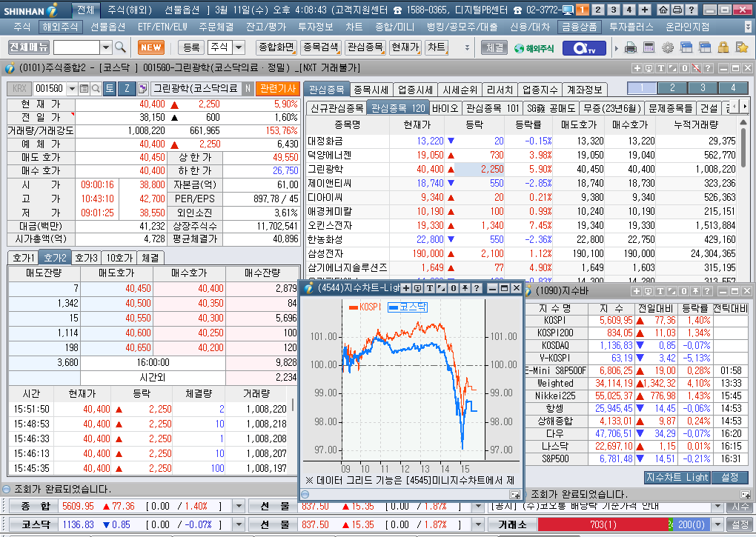Add a new virtual screen with plus button
The height and width of the screenshot is (537, 756).
[x=645, y=10]
